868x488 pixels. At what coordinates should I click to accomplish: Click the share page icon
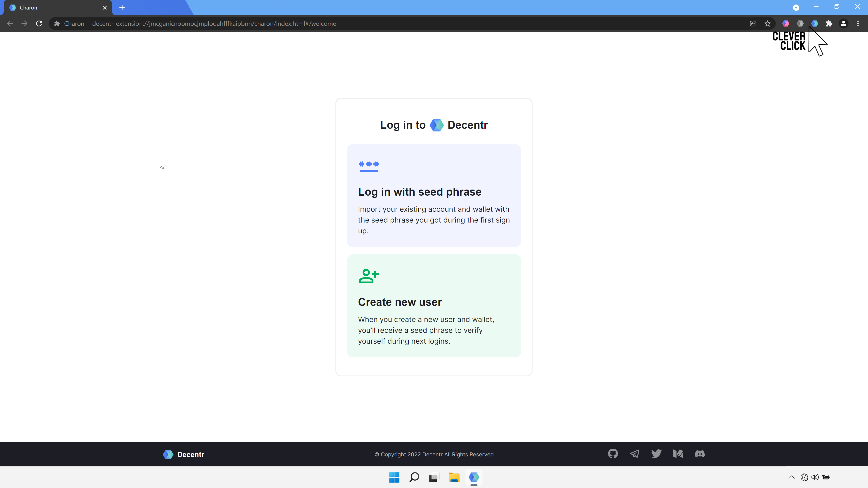[753, 23]
